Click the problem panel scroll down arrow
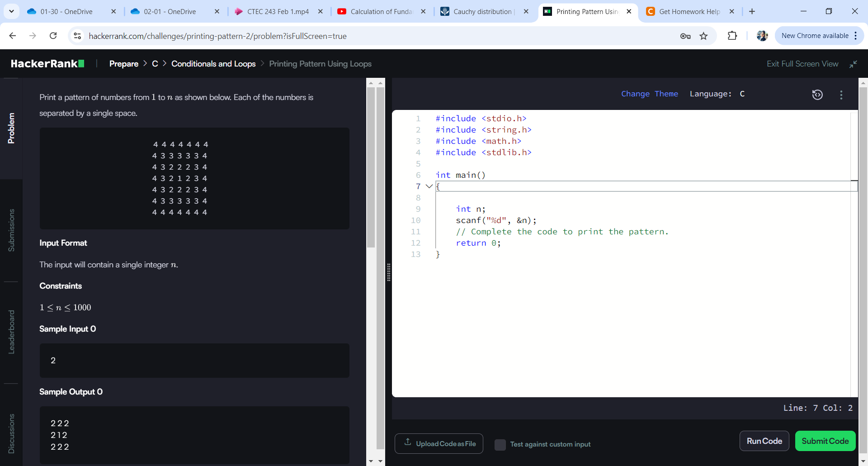Viewport: 868px width, 466px height. (x=371, y=461)
